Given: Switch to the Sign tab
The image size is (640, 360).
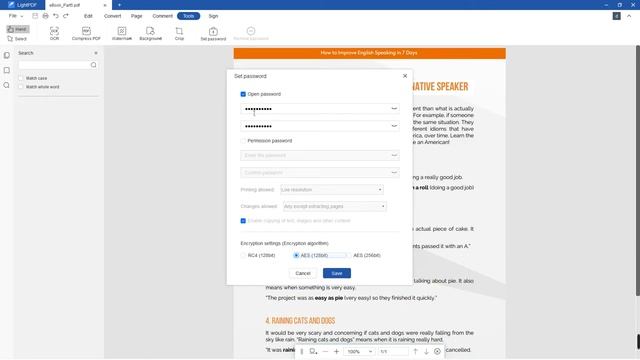Looking at the screenshot, I should (213, 16).
